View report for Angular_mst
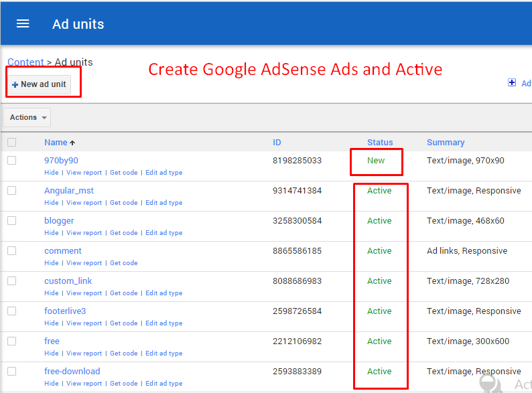Viewport: 532px width, 393px height. 84,203
